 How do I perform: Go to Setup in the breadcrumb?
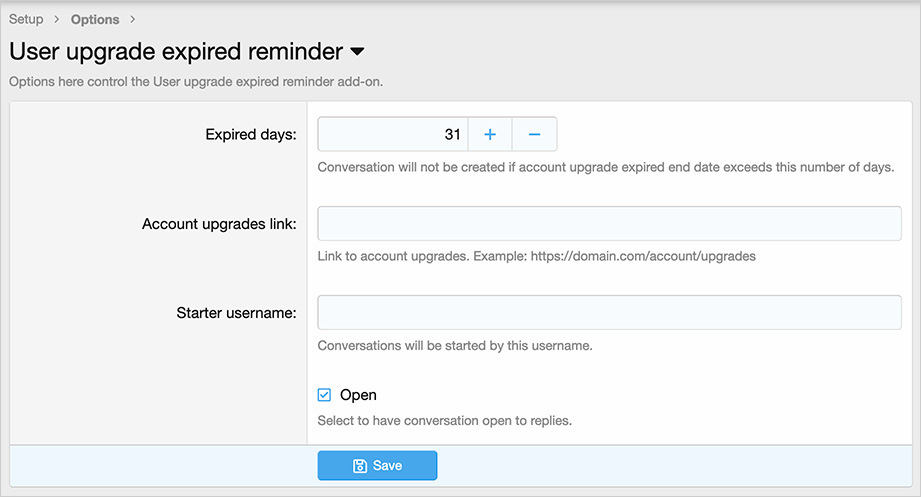26,19
